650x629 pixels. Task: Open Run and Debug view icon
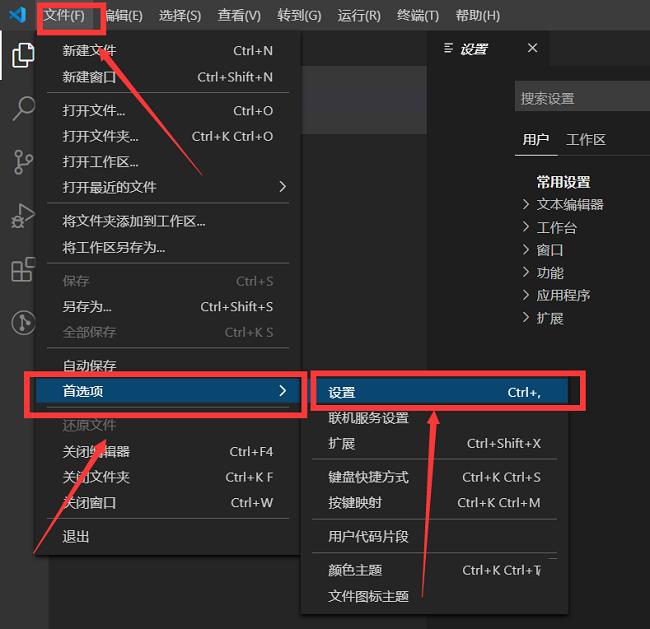22,215
